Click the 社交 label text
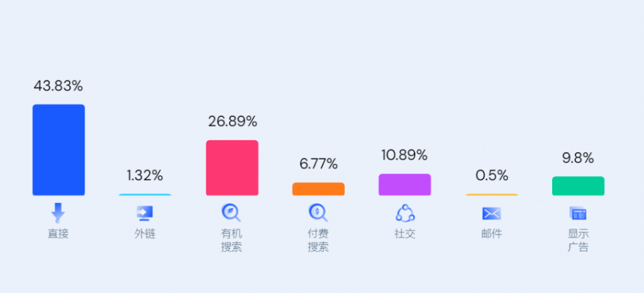Viewport: 644px width, 293px height. 405,234
